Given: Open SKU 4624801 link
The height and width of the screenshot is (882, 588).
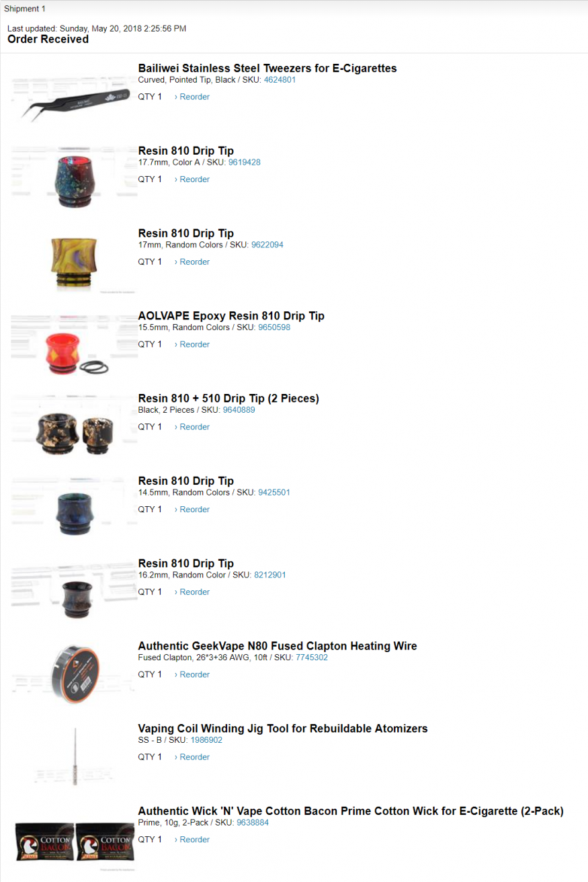Looking at the screenshot, I should coord(280,80).
